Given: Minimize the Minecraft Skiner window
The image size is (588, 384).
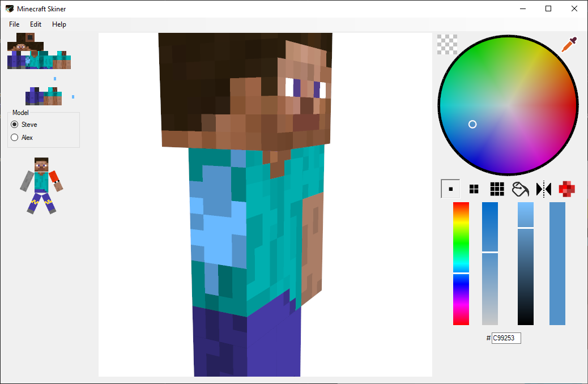Looking at the screenshot, I should tap(523, 8).
